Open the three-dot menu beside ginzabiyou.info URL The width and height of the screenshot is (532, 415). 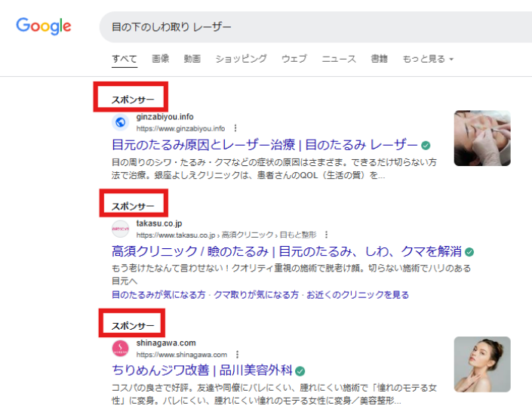235,128
